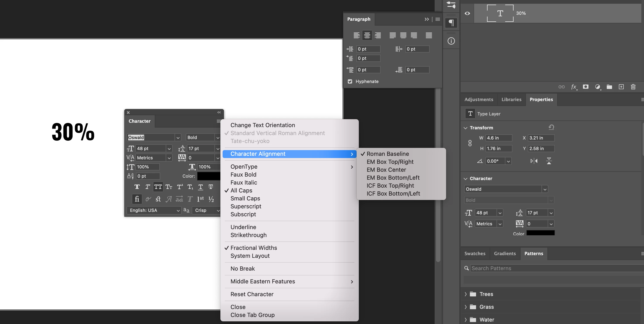Image resolution: width=644 pixels, height=324 pixels.
Task: Select EM Box Center alignment option
Action: coord(386,170)
